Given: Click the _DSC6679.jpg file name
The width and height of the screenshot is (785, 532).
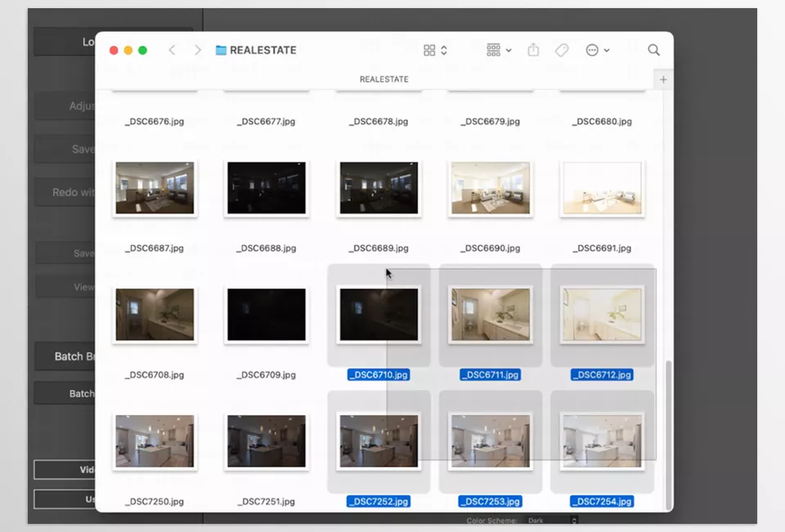Looking at the screenshot, I should 490,122.
